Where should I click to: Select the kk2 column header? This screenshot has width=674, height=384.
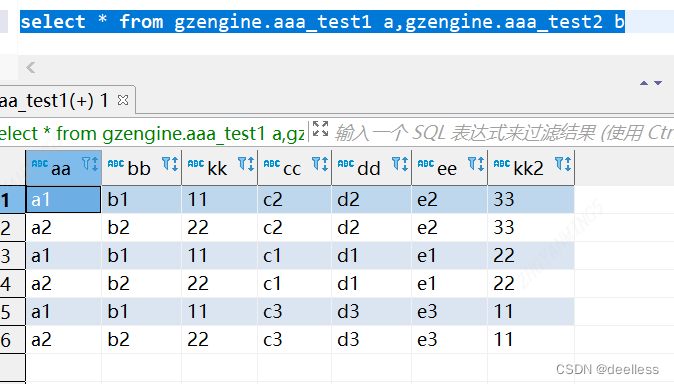(531, 168)
